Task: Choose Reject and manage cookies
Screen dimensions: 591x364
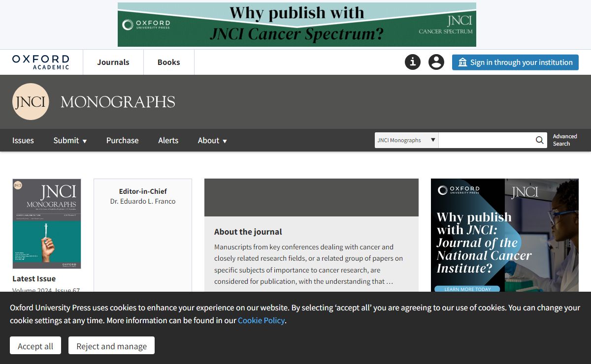Action: 112,346
